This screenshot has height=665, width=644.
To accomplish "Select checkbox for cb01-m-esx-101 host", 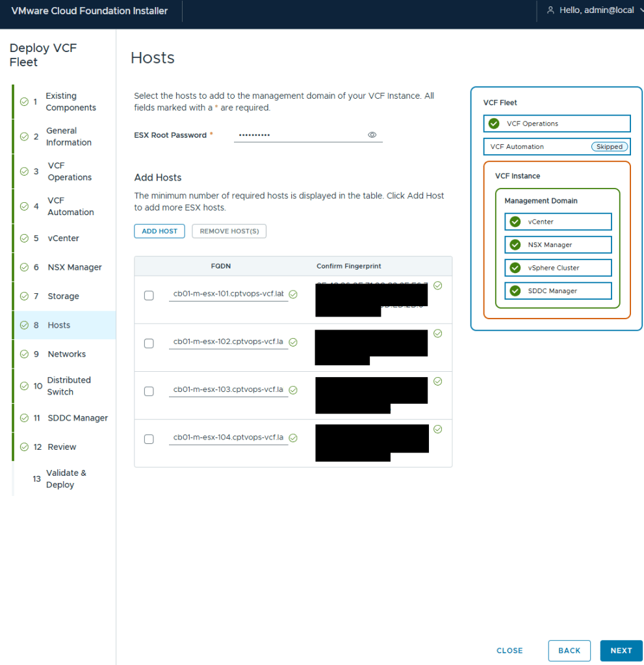I will tap(149, 295).
